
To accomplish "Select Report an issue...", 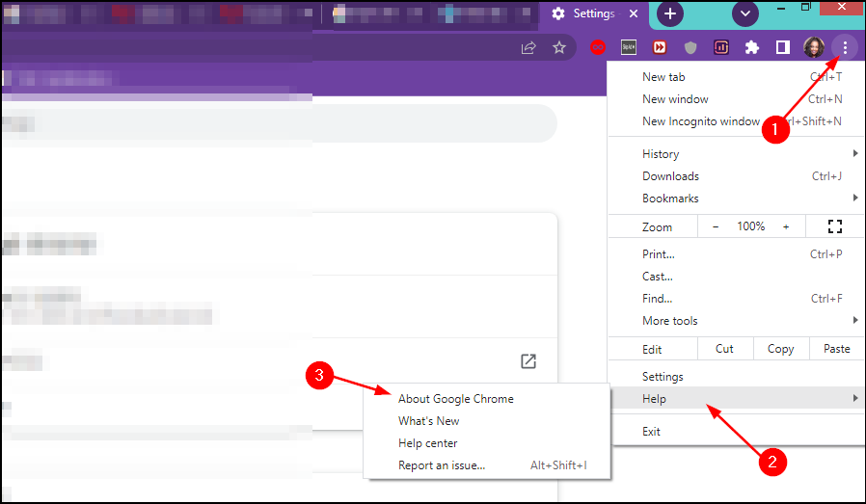I will [x=487, y=465].
